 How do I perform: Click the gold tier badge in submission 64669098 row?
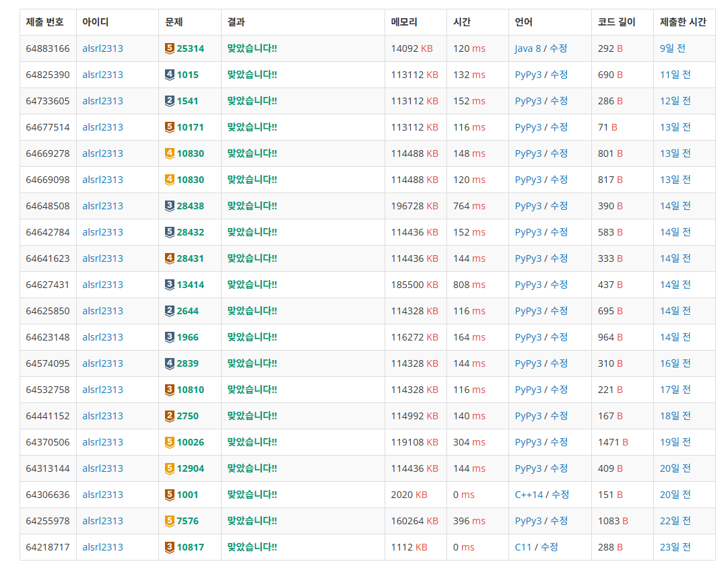point(170,180)
